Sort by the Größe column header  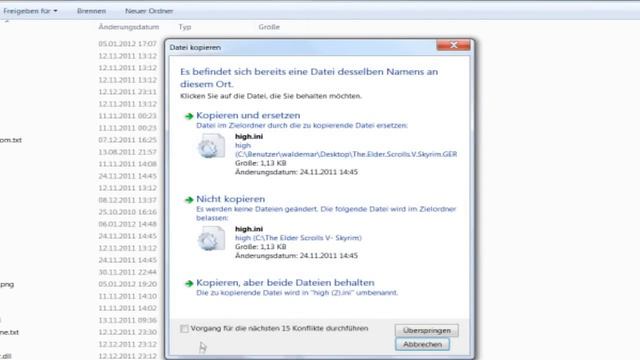pos(269,27)
